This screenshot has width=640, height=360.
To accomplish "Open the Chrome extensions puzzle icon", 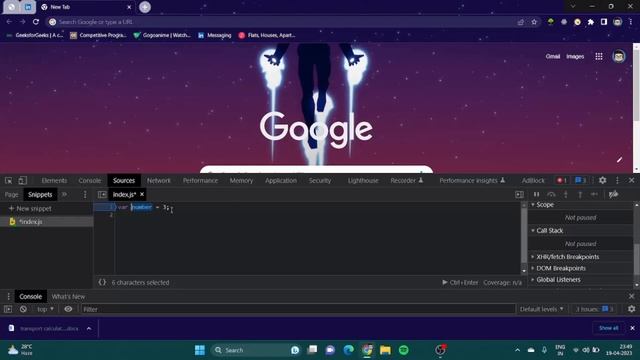I will pos(591,22).
